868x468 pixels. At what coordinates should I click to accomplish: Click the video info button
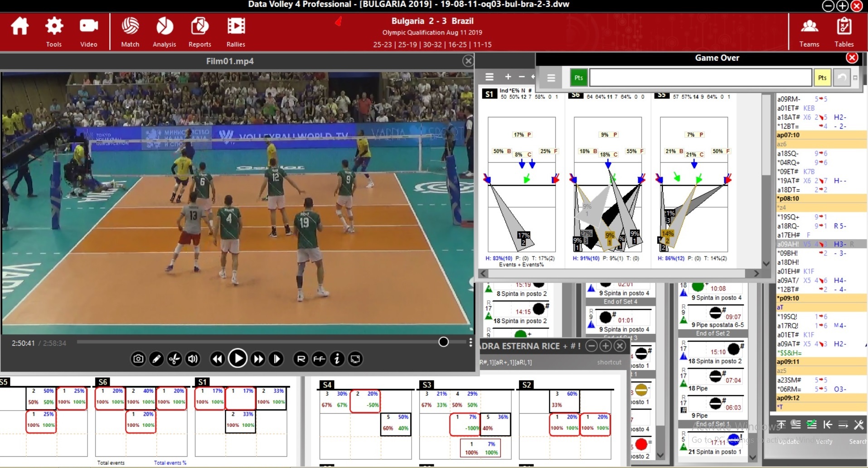coord(337,359)
